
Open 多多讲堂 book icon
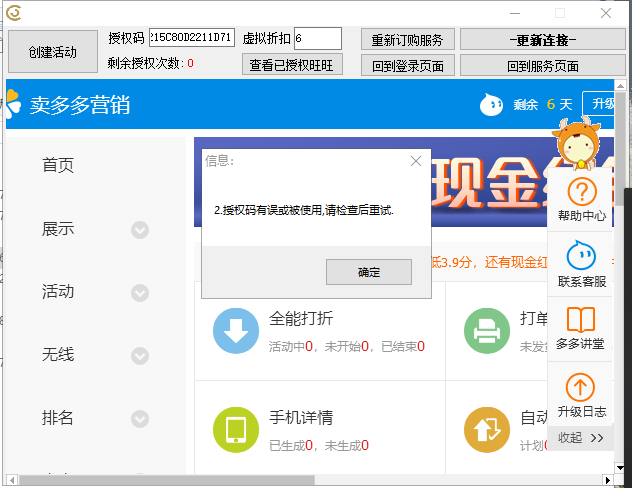click(x=581, y=320)
